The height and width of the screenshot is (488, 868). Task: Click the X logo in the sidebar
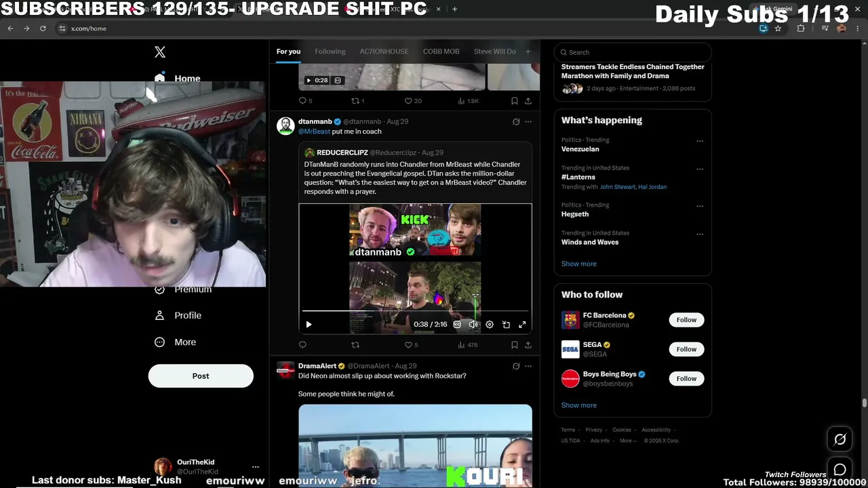point(160,52)
